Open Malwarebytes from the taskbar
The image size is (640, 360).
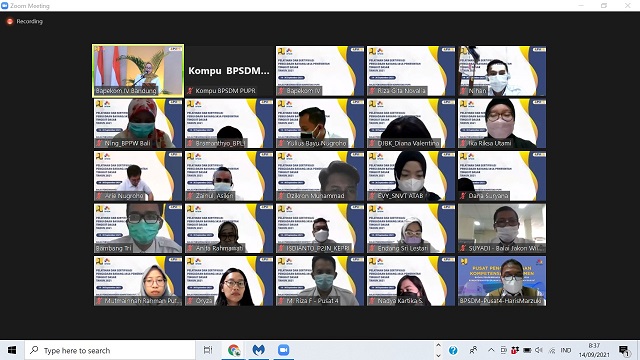click(259, 350)
